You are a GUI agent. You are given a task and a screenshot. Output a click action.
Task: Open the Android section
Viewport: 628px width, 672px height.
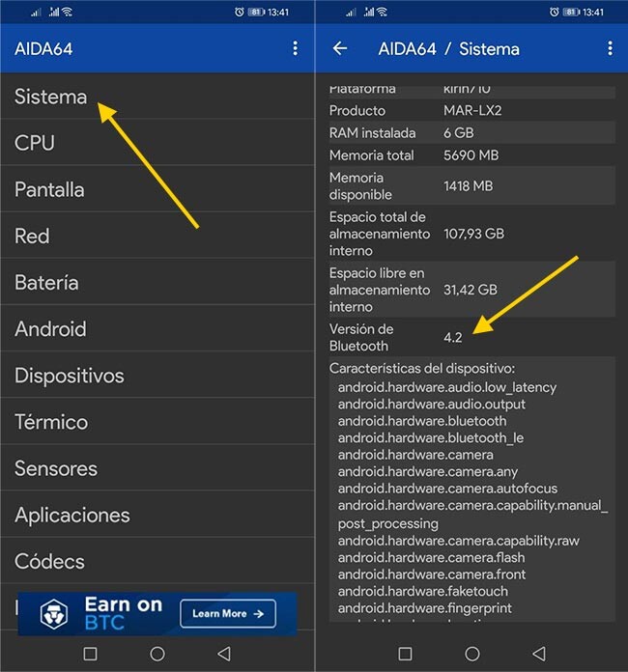point(157,328)
